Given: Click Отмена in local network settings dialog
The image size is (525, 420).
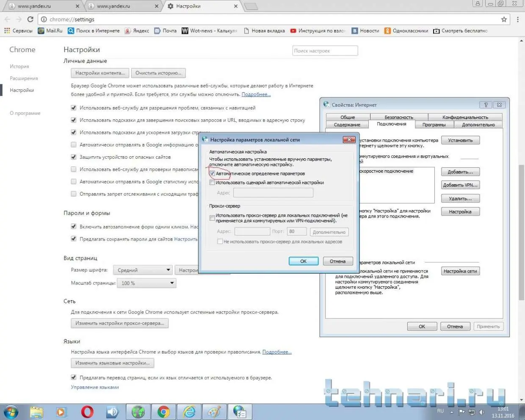Looking at the screenshot, I should click(x=337, y=261).
